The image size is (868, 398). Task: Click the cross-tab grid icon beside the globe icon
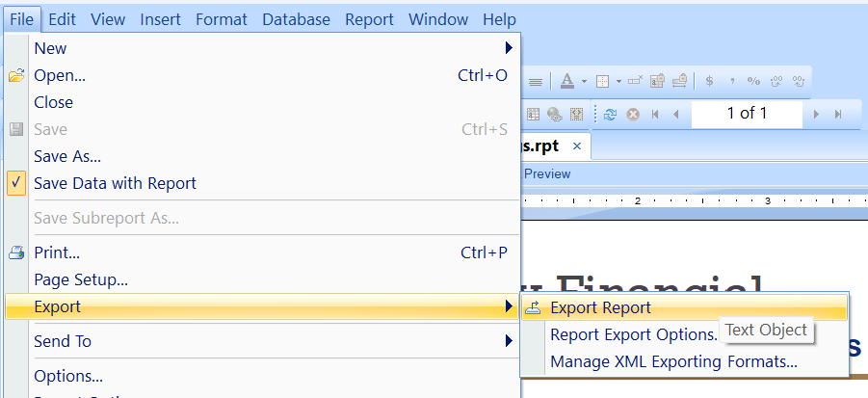pos(533,114)
